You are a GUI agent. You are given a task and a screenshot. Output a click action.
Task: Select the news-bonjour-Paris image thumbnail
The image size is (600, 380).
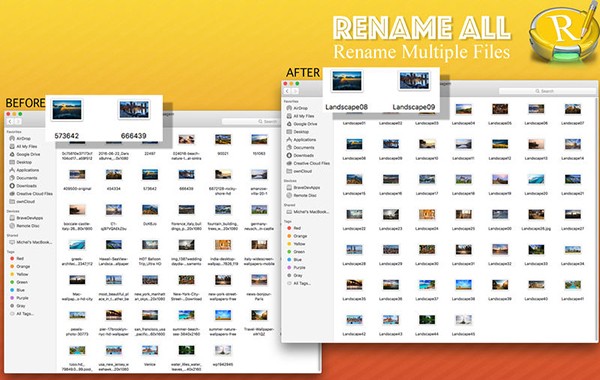coord(259,280)
